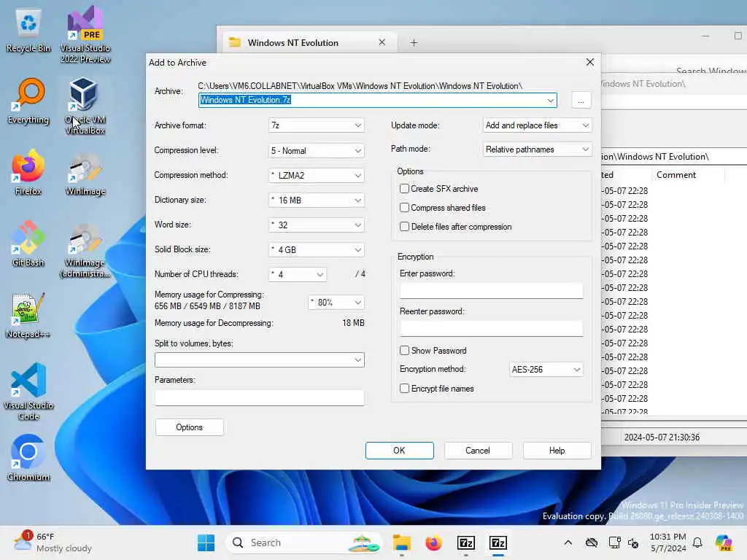This screenshot has height=560, width=747.
Task: Open the Encryption method AES-256 dropdown
Action: pos(546,370)
